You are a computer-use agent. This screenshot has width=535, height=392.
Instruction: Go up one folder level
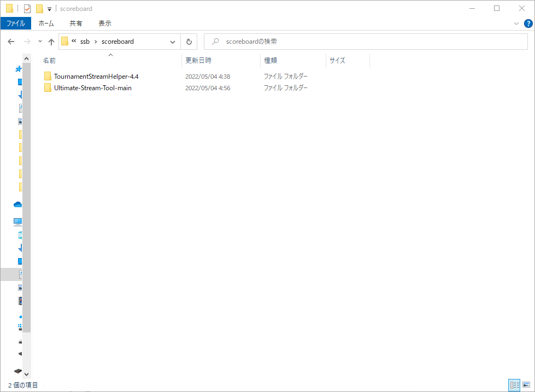[x=51, y=42]
